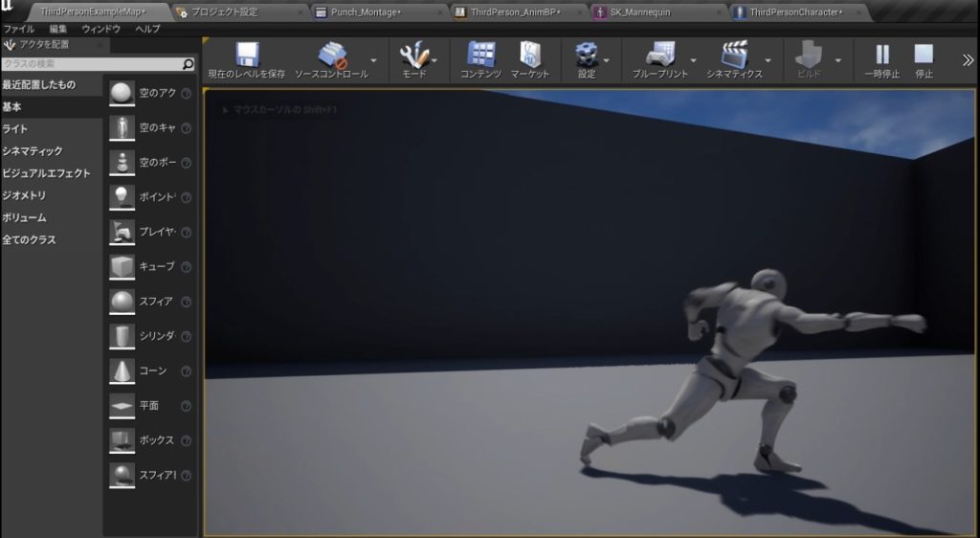This screenshot has height=538, width=980.
Task: Select the Point Light (ポイント) bulb icon
Action: pos(122,197)
